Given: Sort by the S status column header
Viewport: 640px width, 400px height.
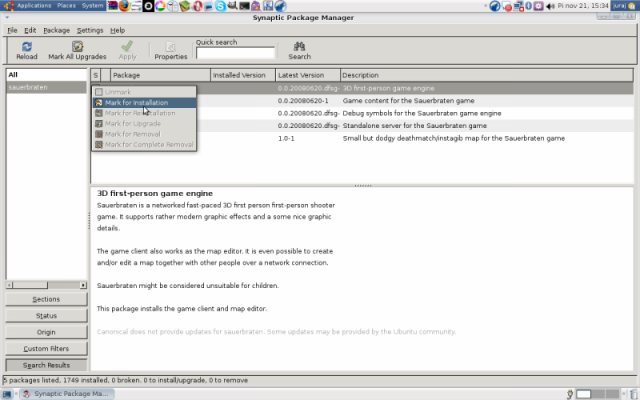Looking at the screenshot, I should coord(96,75).
